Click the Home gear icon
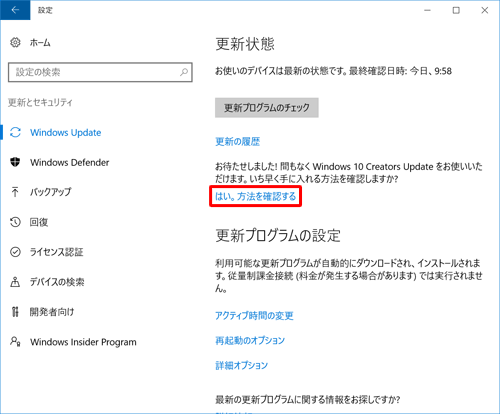The width and height of the screenshot is (500, 414). coord(15,42)
